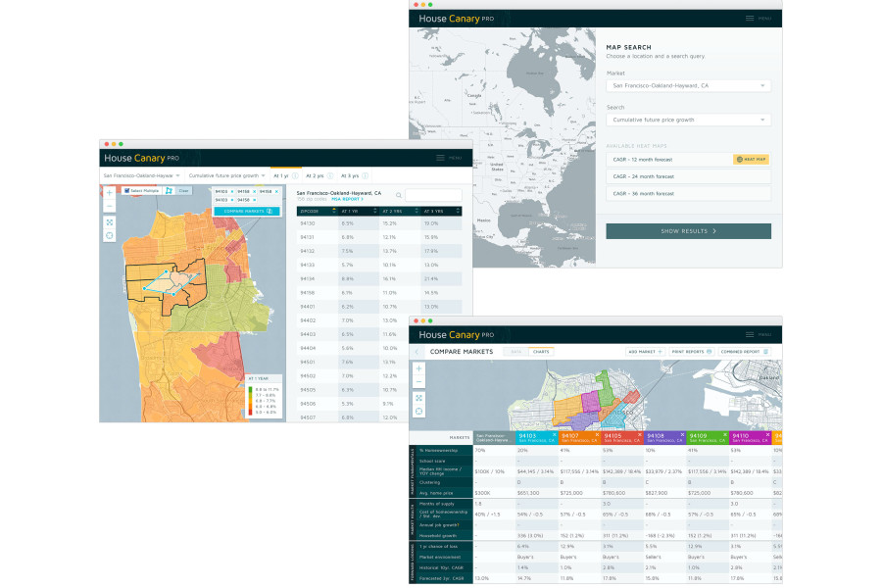Image resolution: width=882 pixels, height=588 pixels.
Task: Open the info icon next to At 1 yr
Action: 295,175
